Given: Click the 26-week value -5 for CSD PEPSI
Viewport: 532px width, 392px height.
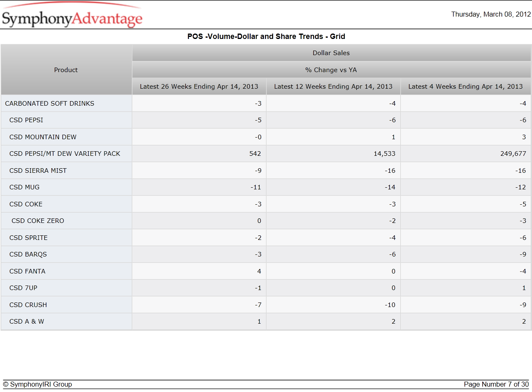Looking at the screenshot, I should tap(258, 120).
